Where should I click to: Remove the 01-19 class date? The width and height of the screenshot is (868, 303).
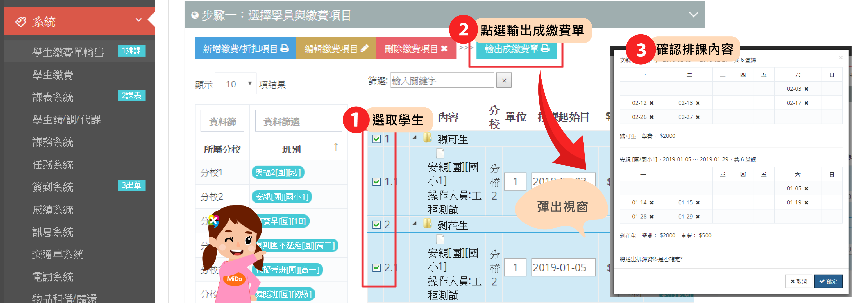pyautogui.click(x=806, y=203)
